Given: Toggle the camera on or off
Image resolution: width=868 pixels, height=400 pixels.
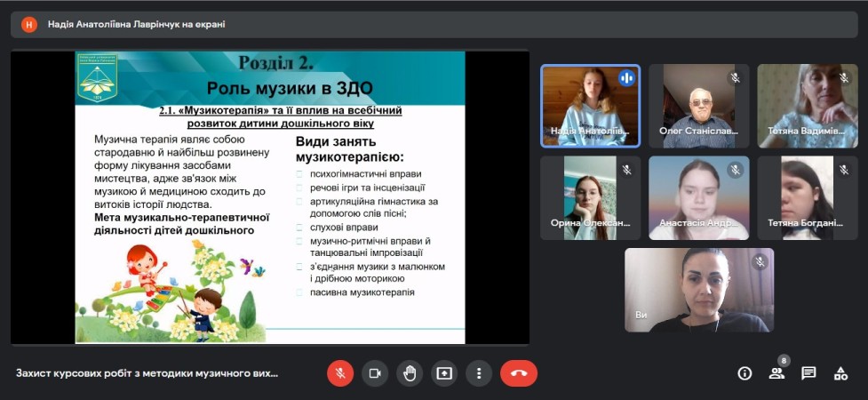Looking at the screenshot, I should pyautogui.click(x=375, y=373).
